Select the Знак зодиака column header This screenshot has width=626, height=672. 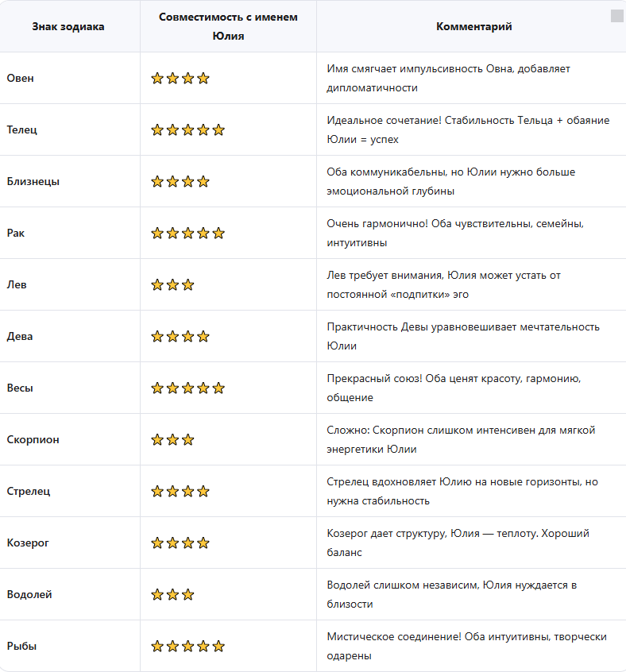(68, 26)
